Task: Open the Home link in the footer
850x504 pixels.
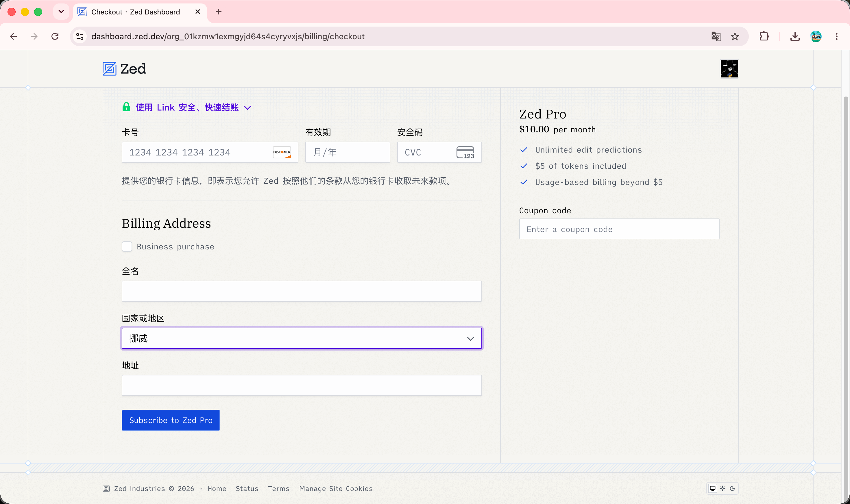Action: [217, 488]
